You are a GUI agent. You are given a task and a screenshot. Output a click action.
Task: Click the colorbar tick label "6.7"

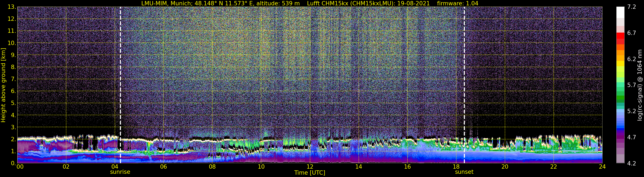point(632,33)
